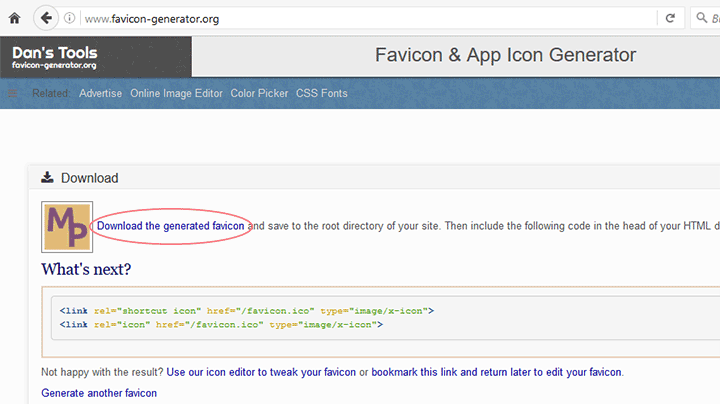Click the MP favicon preview thumbnail
Image resolution: width=720 pixels, height=404 pixels.
[66, 227]
